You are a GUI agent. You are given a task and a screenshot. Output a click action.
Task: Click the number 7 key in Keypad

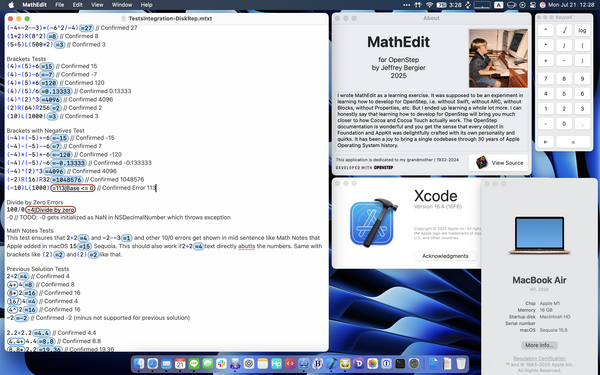coord(546,79)
